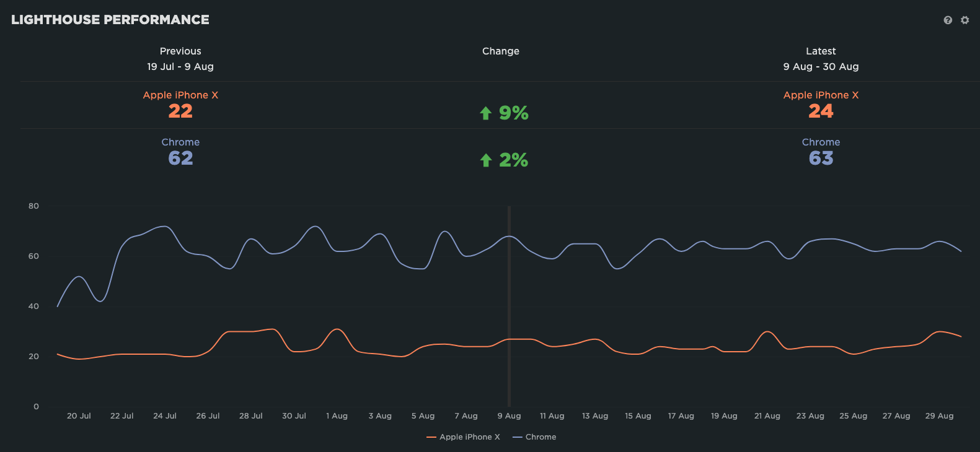The height and width of the screenshot is (452, 980).
Task: Open the help question mark icon
Action: [x=948, y=20]
